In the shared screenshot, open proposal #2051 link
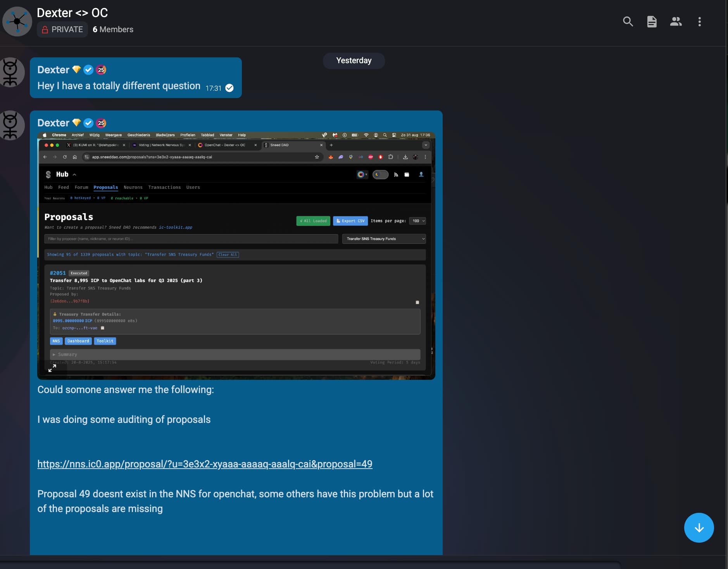 [x=58, y=273]
